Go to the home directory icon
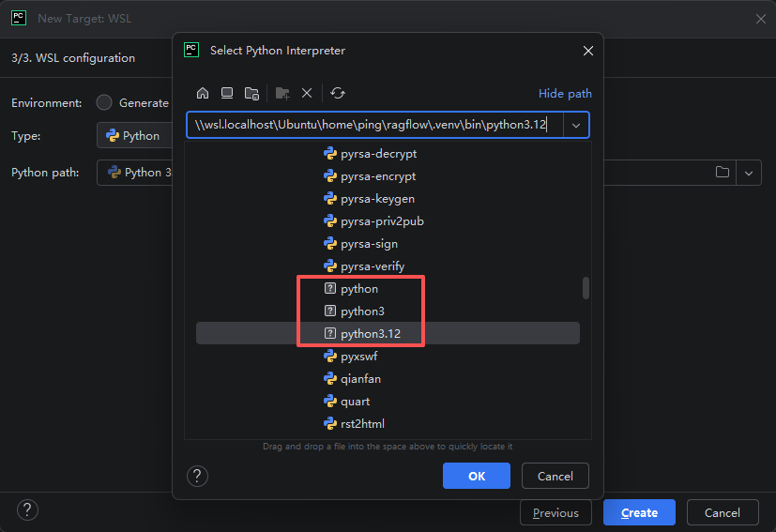The image size is (776, 532). point(203,93)
